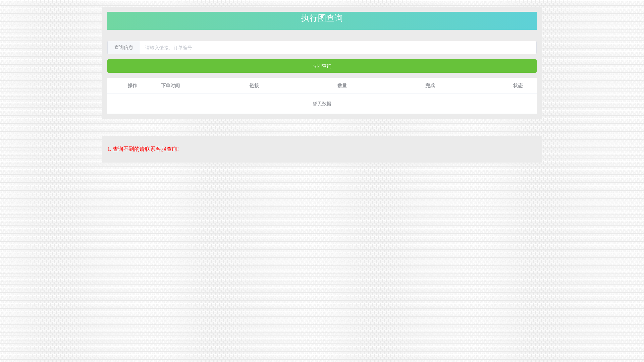Click the green 立即查询 button
The height and width of the screenshot is (362, 644).
322,66
